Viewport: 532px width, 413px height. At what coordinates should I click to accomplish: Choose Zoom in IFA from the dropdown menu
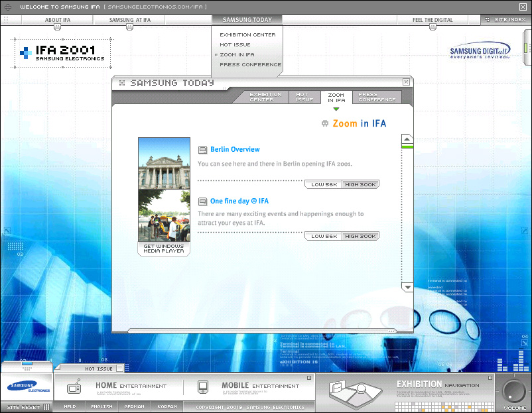pyautogui.click(x=237, y=54)
